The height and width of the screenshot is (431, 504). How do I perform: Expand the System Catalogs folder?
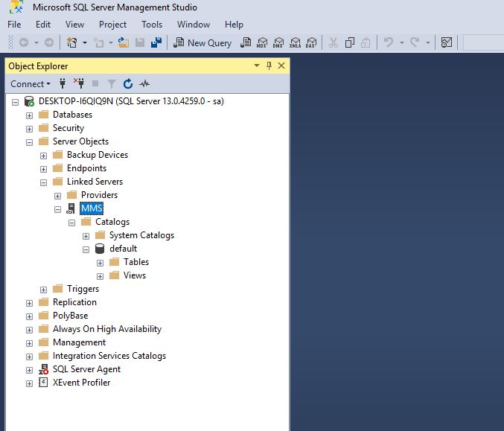(x=86, y=236)
